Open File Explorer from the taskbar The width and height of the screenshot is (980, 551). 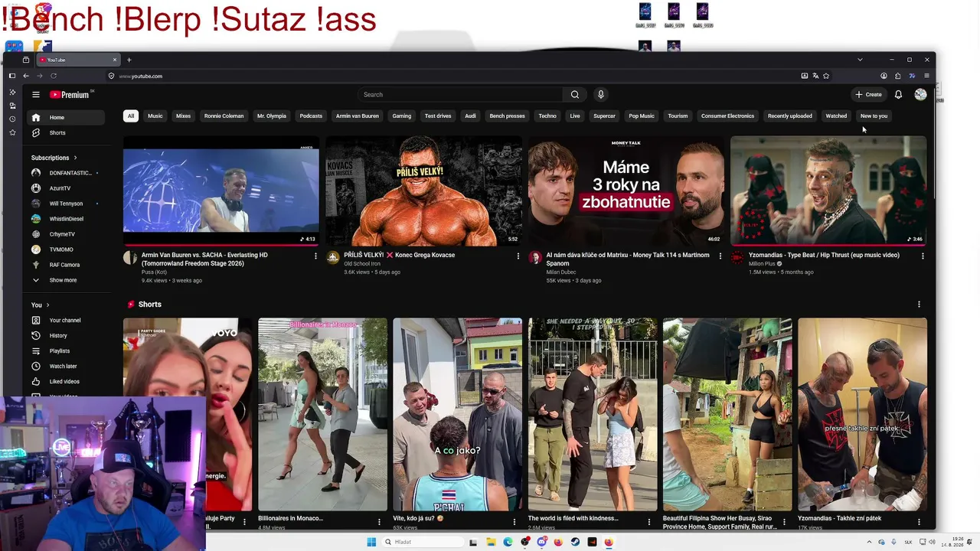tap(491, 542)
